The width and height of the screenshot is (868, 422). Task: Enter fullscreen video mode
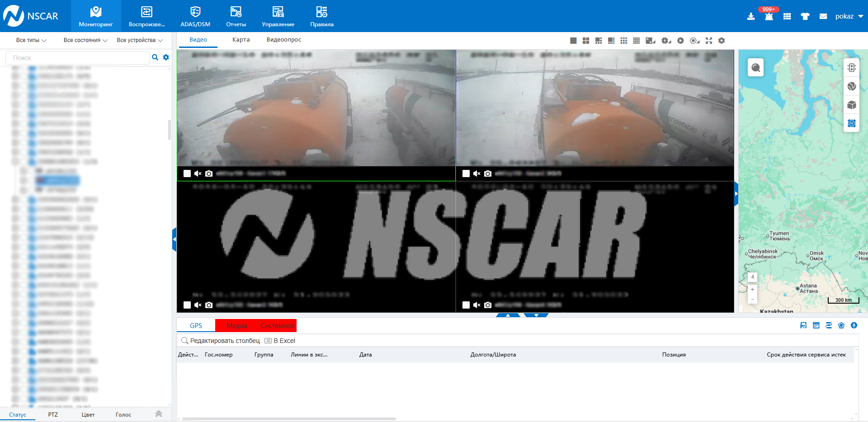pyautogui.click(x=709, y=41)
